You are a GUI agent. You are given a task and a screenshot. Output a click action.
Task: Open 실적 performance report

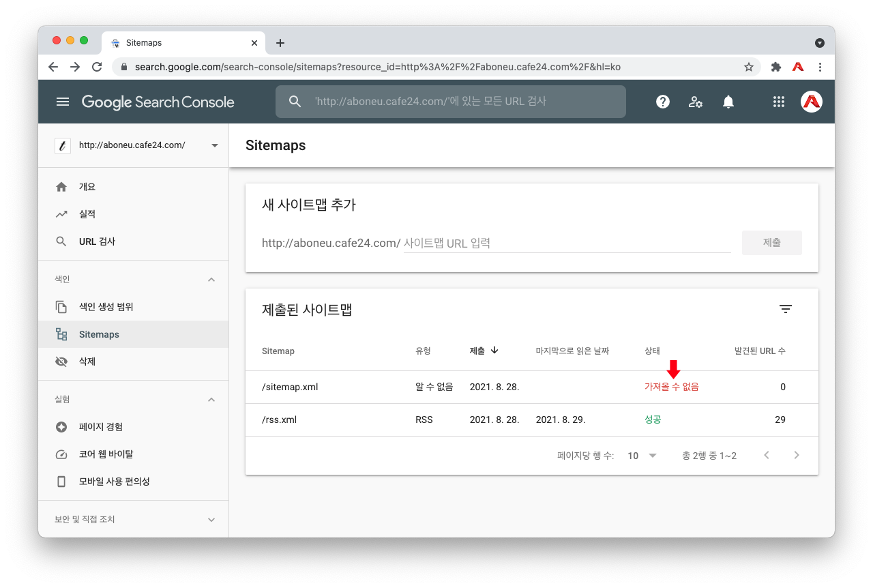pyautogui.click(x=134, y=214)
